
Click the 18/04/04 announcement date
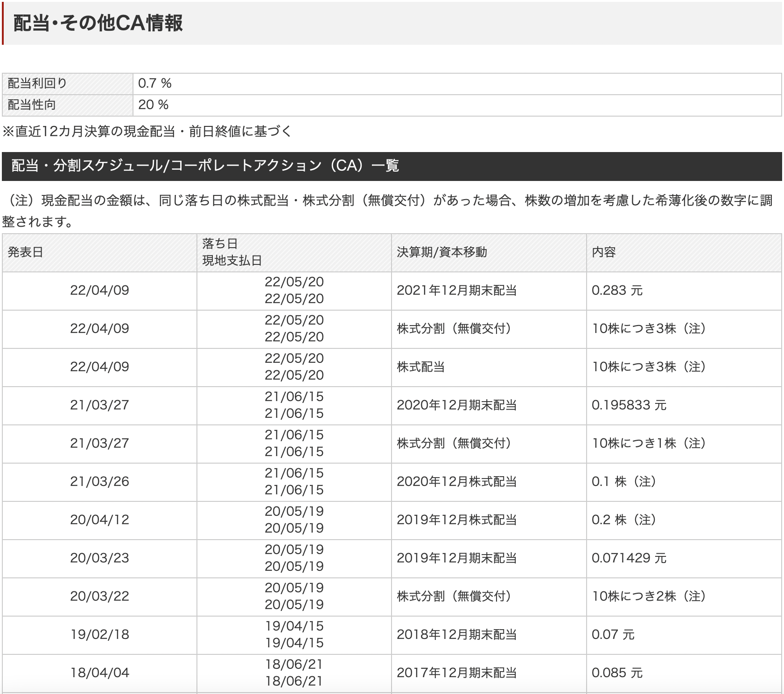pyautogui.click(x=99, y=673)
